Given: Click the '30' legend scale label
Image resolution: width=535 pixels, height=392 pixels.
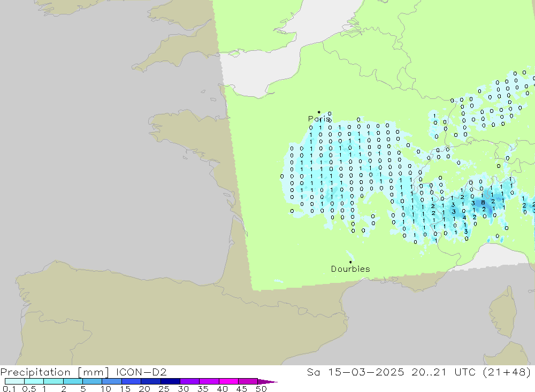Looking at the screenshot, I should point(183,389).
